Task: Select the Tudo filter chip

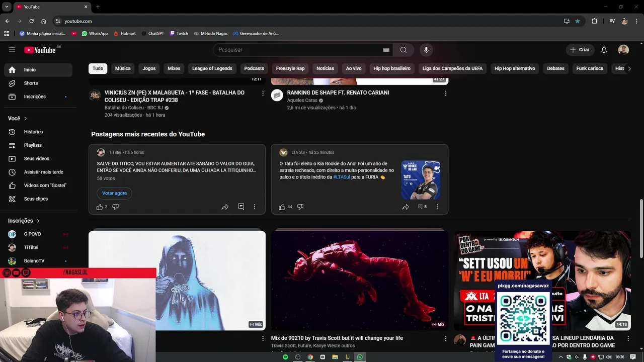Action: [x=98, y=68]
